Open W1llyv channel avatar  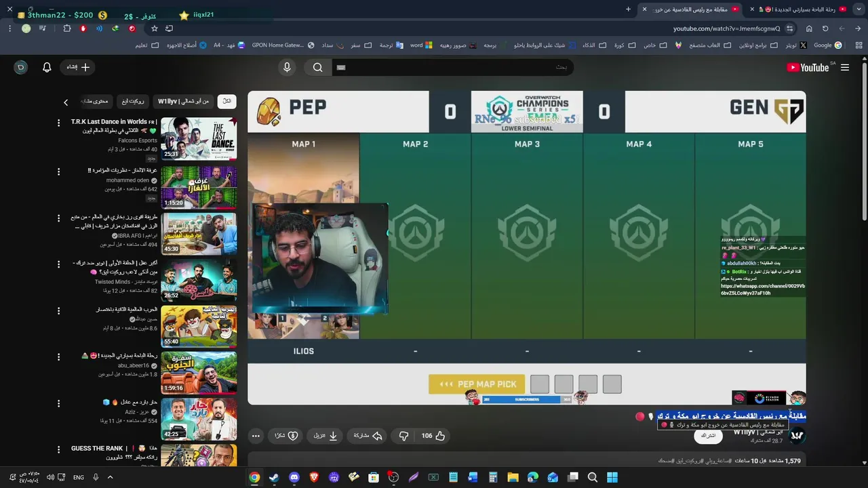coord(797,435)
